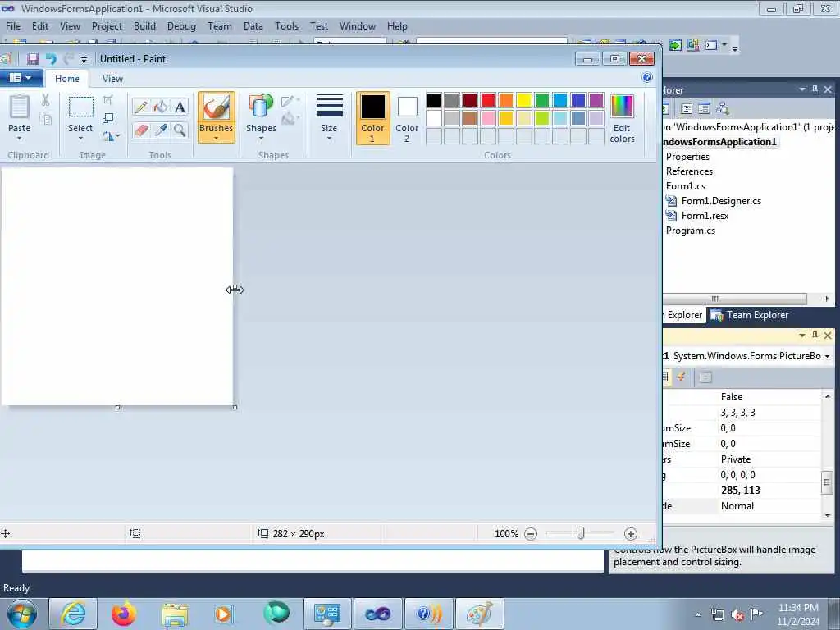Click the Resize icon in Image group
This screenshot has height=630, width=840.
tap(108, 118)
